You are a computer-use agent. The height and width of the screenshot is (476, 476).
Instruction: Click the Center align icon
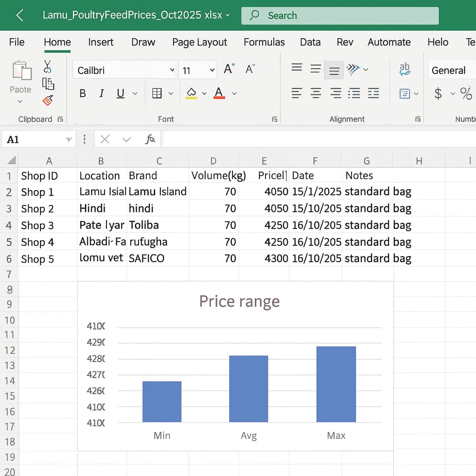pos(316,93)
